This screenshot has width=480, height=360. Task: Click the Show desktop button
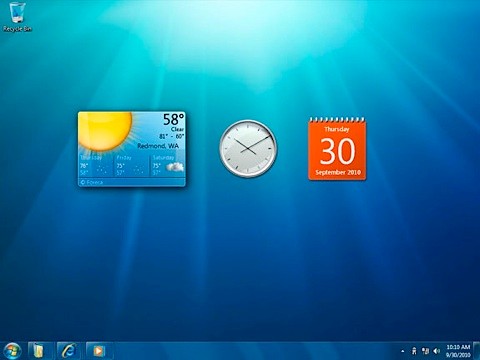click(x=477, y=351)
